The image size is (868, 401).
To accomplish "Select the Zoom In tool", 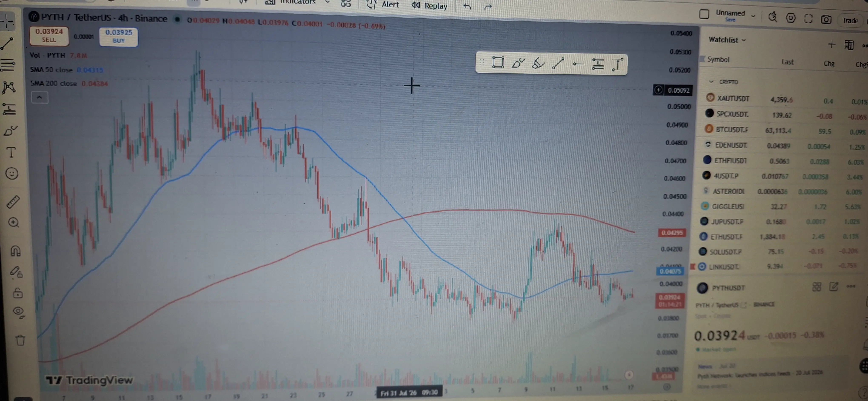I will 14,223.
